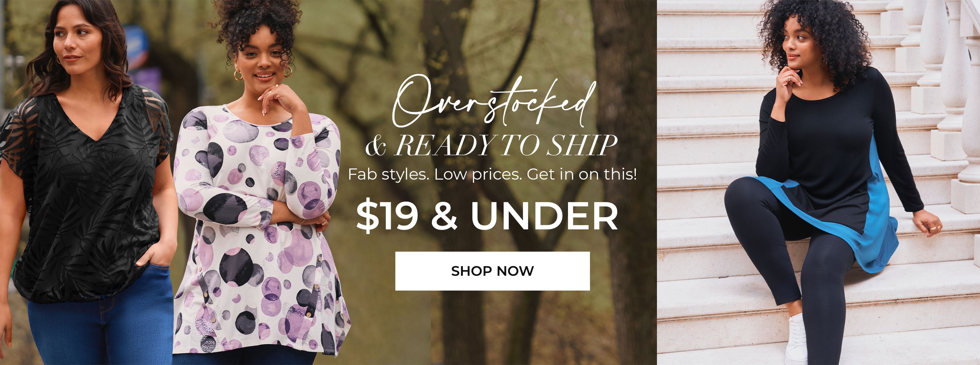
Task: Click the white sneaker on the stairs
Action: pyautogui.click(x=796, y=338)
